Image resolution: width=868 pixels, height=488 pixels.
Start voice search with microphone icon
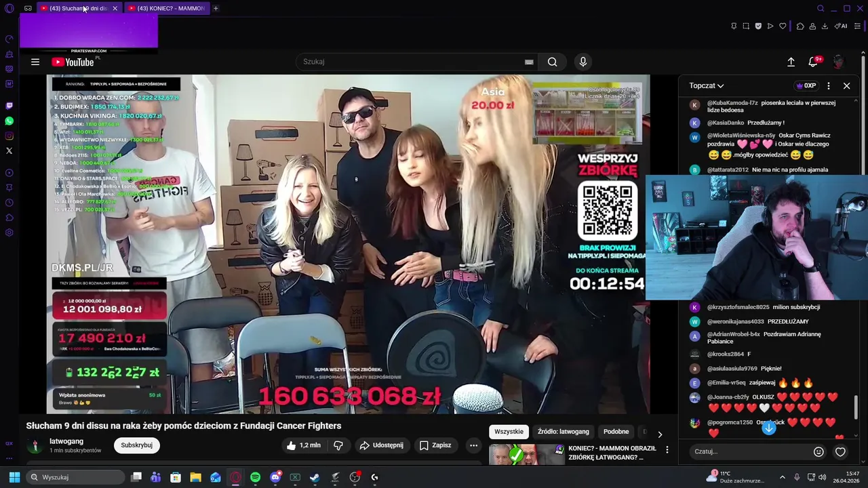pyautogui.click(x=583, y=62)
